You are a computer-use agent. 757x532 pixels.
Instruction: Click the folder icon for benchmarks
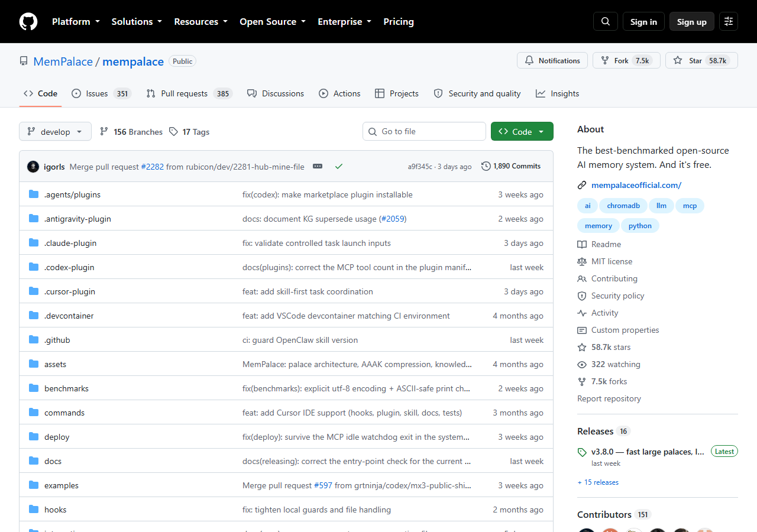click(34, 388)
